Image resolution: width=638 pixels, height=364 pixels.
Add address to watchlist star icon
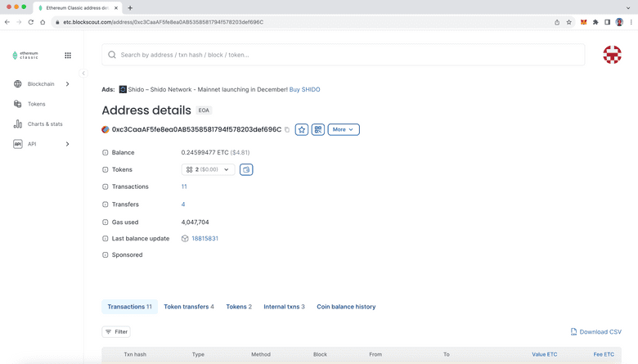pos(302,129)
